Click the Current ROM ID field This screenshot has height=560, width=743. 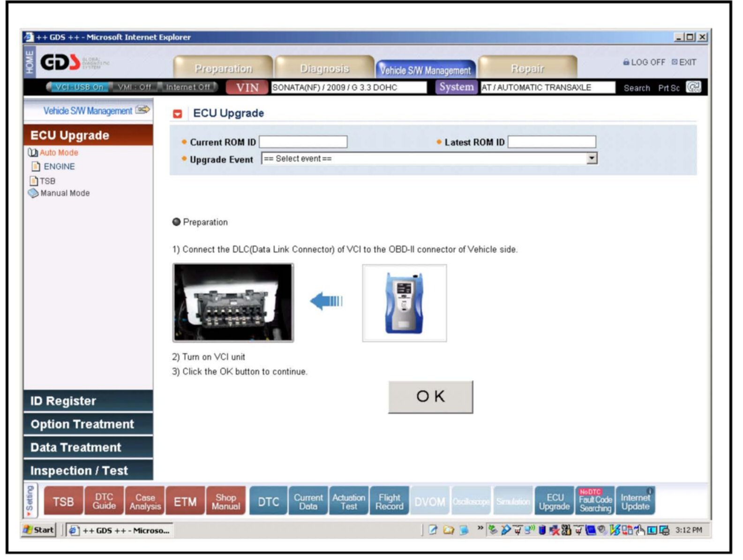[303, 142]
